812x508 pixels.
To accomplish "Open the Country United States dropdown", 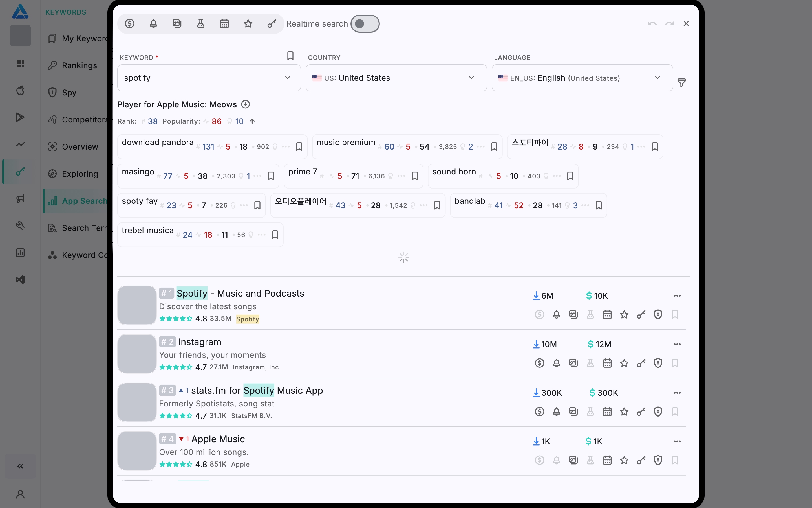I will (396, 78).
